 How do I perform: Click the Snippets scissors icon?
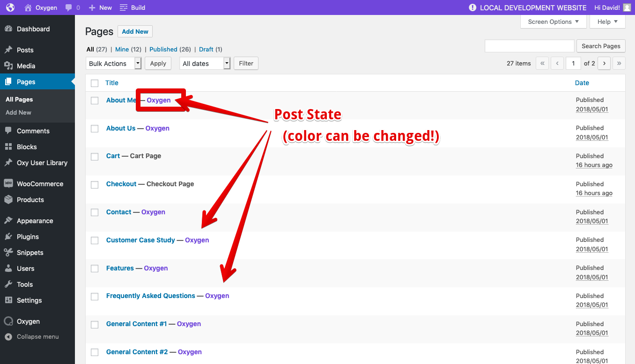pos(8,253)
